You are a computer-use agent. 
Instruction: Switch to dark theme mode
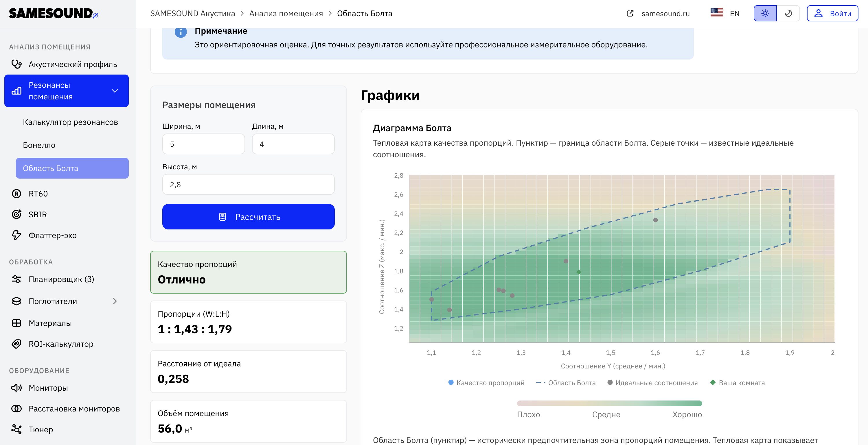(x=788, y=14)
